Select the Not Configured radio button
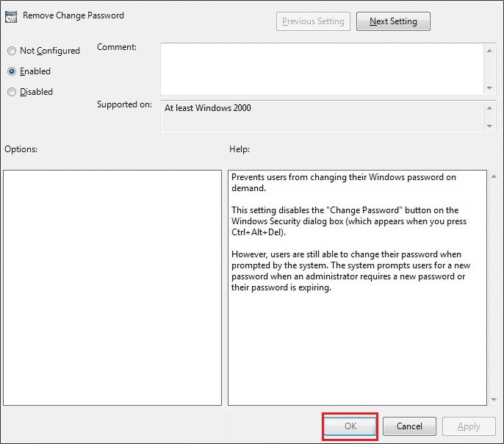This screenshot has width=504, height=444. (x=12, y=51)
